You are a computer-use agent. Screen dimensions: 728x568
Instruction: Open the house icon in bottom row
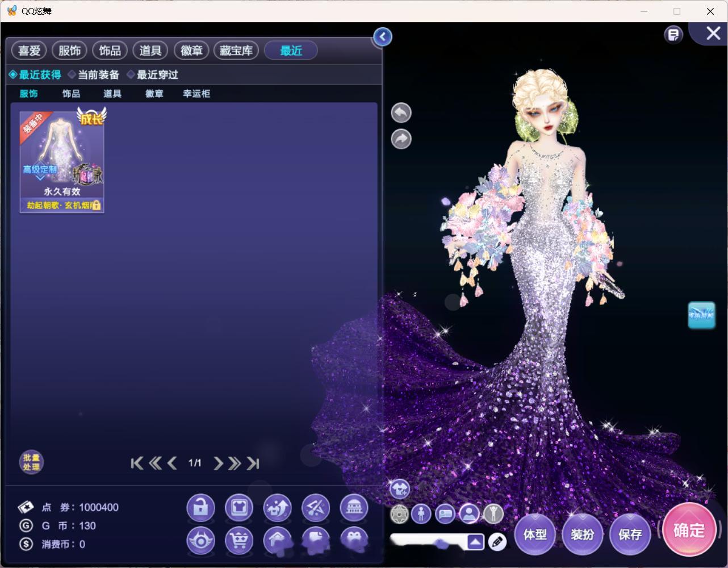tap(277, 541)
